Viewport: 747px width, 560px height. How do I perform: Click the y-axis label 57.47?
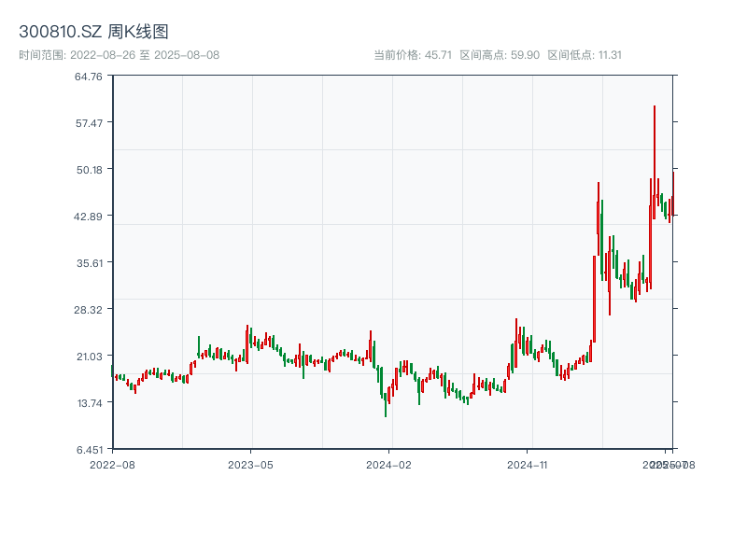click(x=89, y=123)
